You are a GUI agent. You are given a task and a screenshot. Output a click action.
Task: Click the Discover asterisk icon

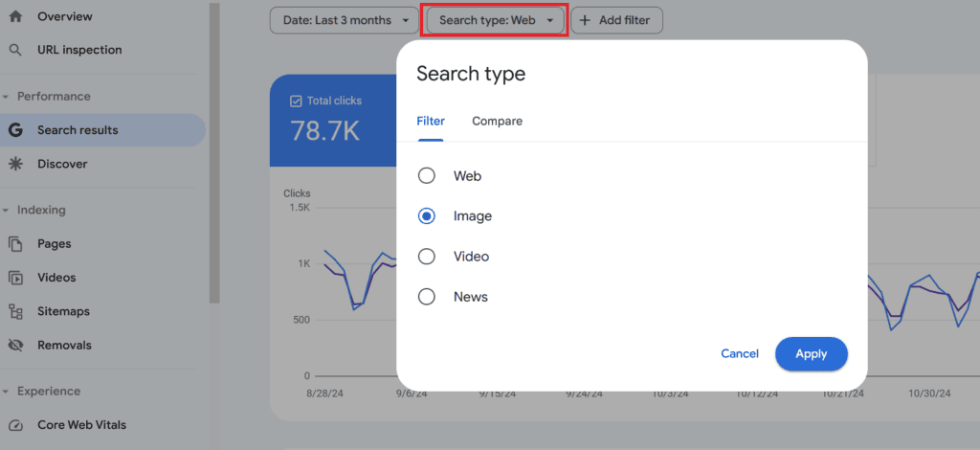(x=15, y=164)
